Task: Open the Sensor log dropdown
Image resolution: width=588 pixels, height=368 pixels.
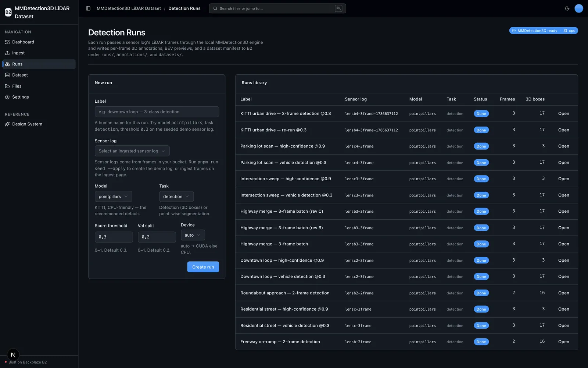Action: [132, 151]
